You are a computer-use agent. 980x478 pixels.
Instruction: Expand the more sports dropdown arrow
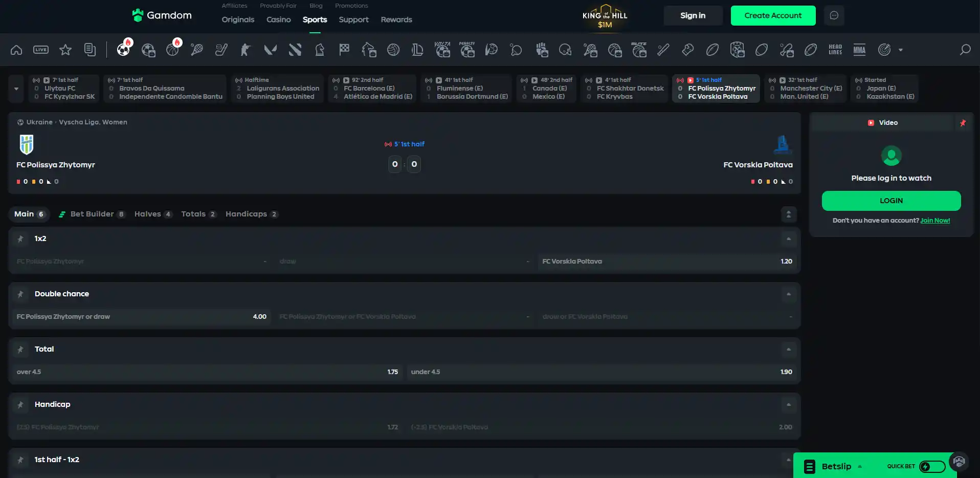(x=901, y=50)
